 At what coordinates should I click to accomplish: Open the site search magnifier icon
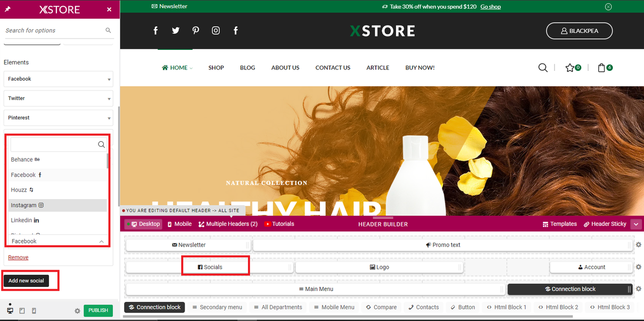point(543,67)
